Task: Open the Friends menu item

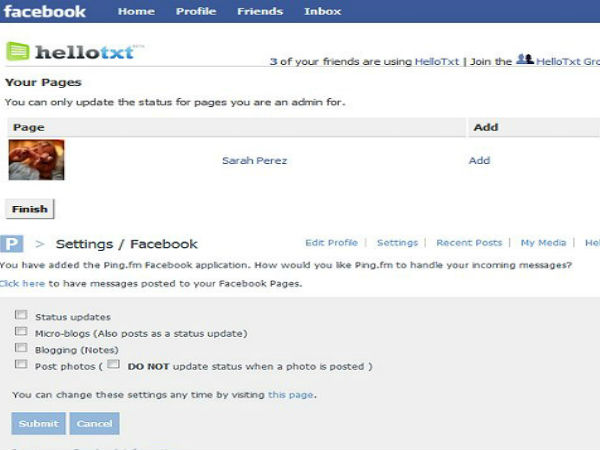Action: 260,12
